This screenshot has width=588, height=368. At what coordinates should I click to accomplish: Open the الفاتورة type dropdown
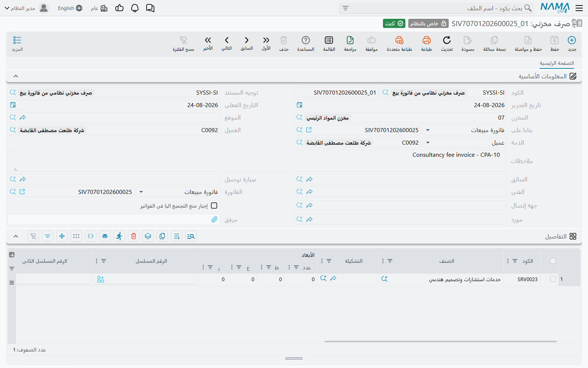click(141, 192)
